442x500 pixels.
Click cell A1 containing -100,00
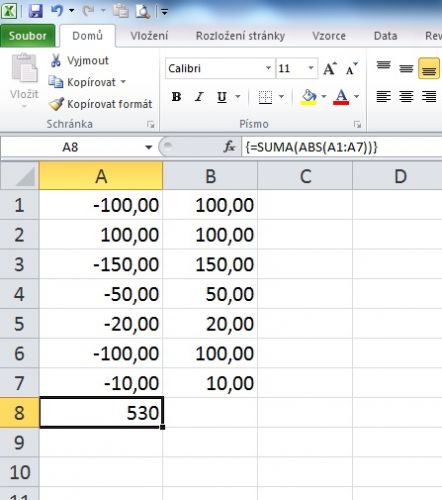coord(101,205)
